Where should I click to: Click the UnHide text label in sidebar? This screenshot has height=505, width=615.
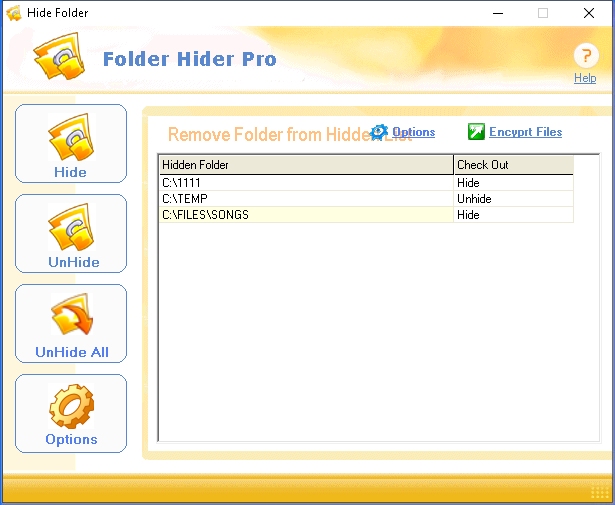74,262
